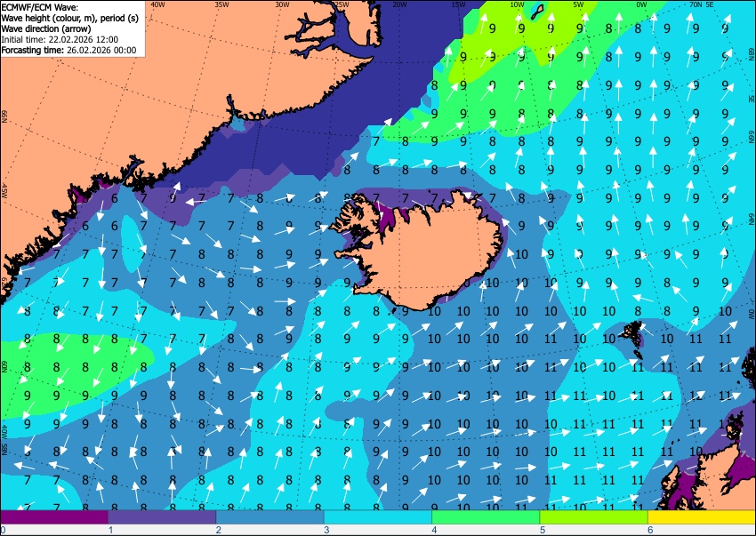Viewport: 756px width, 536px height.
Task: Select the cyan 3–4 m legend segment
Action: [x=378, y=516]
